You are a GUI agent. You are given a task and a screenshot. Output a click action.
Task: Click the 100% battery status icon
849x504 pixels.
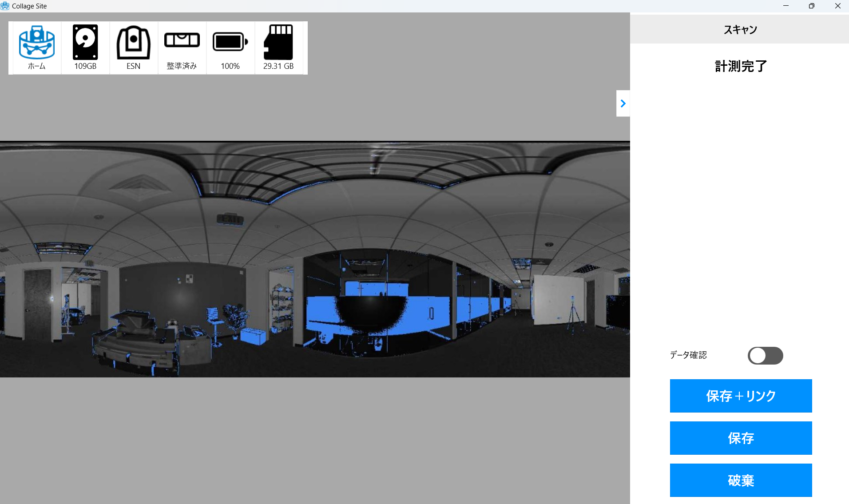coord(230,48)
